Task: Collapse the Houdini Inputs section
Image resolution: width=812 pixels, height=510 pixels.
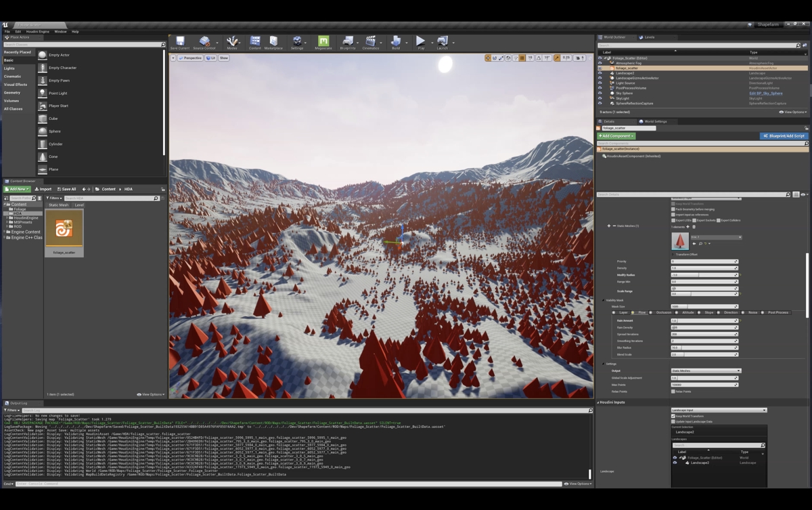Action: tap(598, 402)
